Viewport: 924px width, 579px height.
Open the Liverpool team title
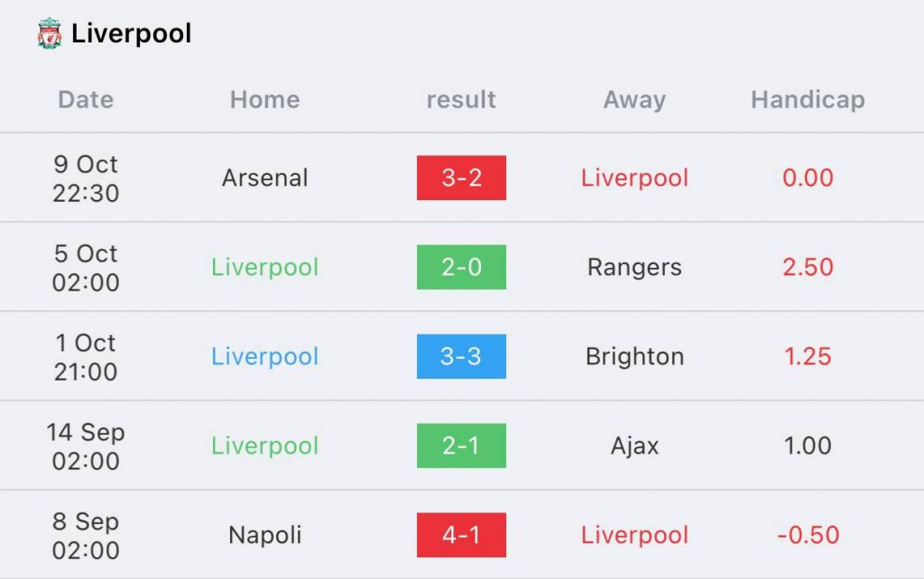[x=132, y=33]
